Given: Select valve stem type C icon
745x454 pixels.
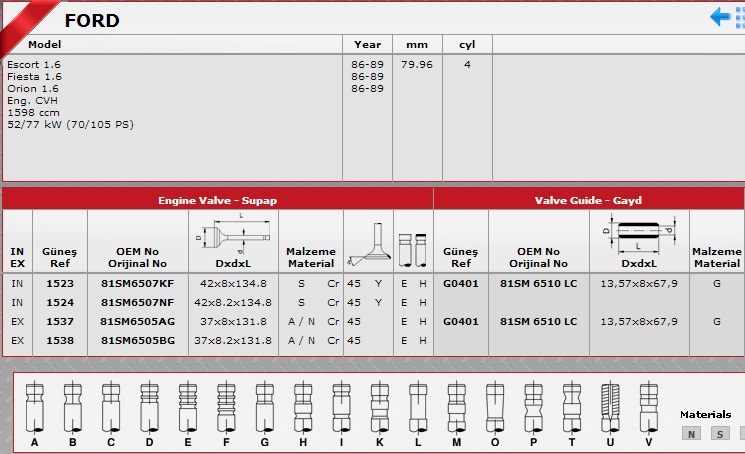Looking at the screenshot, I should pyautogui.click(x=111, y=407).
